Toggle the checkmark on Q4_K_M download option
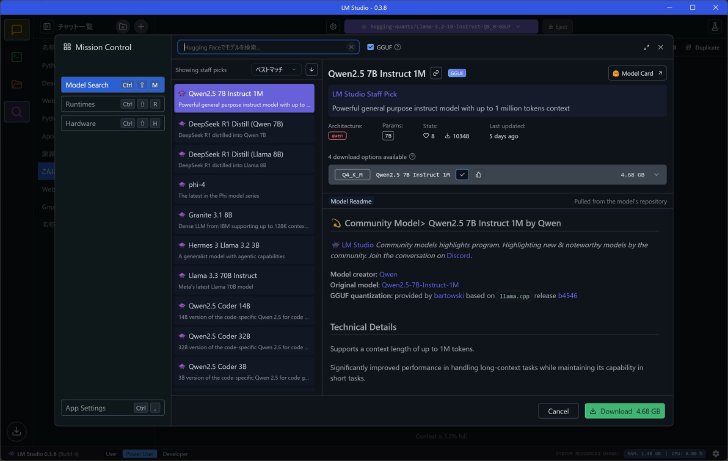The width and height of the screenshot is (728, 461). pos(462,175)
